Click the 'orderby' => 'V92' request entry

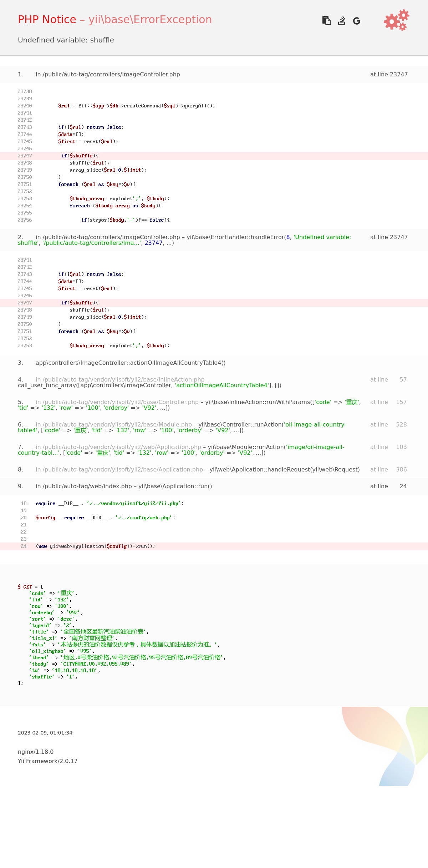(x=56, y=612)
